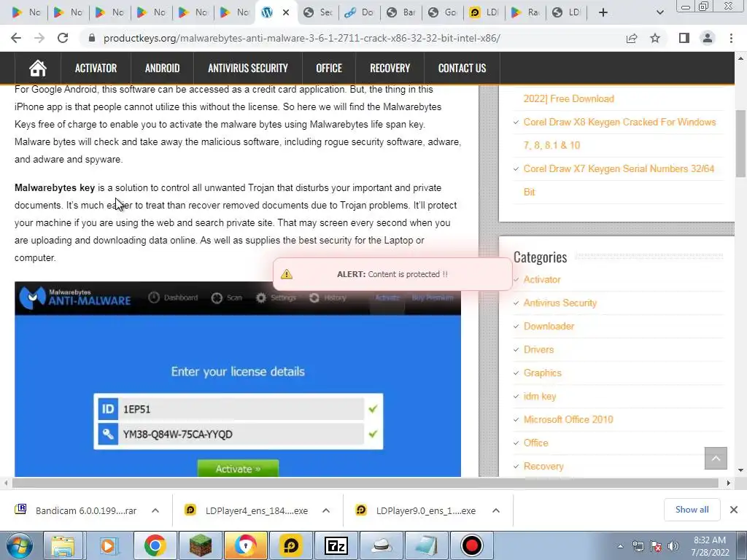
Task: Expand options for LDPlayer9.0 download
Action: [x=496, y=510]
